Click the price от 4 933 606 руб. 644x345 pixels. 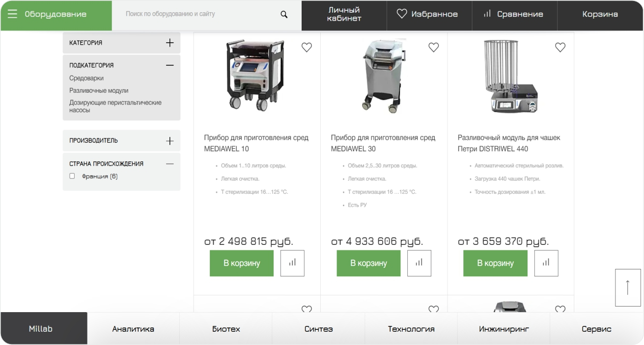(x=377, y=241)
